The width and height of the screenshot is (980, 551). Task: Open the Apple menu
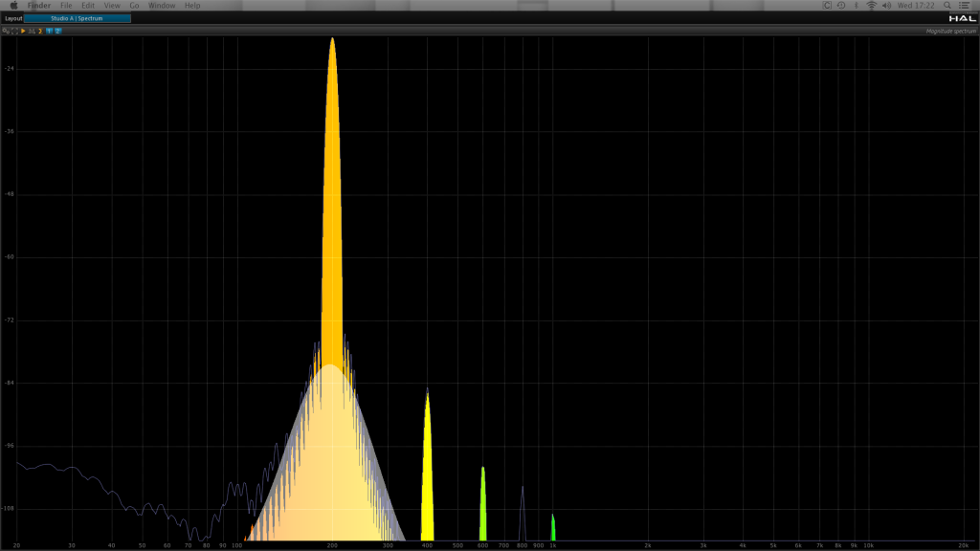[13, 5]
